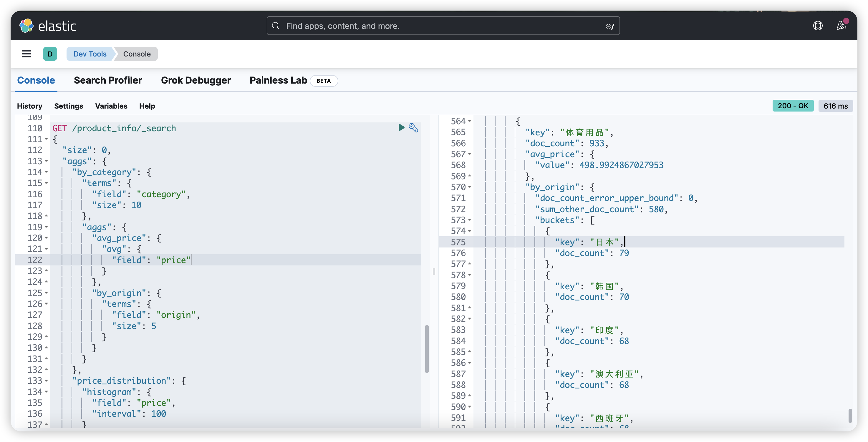
Task: Fold response avg_price at line 567
Action: tap(469, 154)
